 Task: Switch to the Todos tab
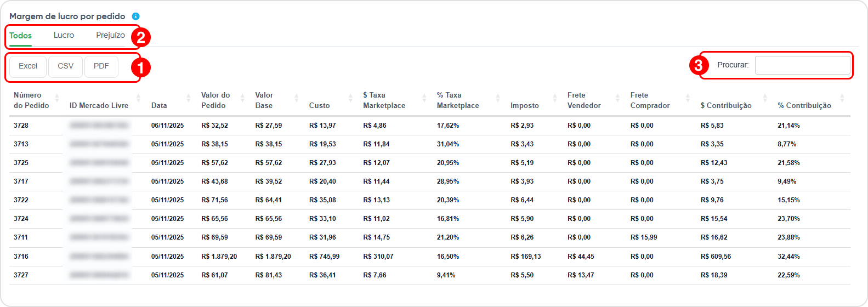[20, 36]
